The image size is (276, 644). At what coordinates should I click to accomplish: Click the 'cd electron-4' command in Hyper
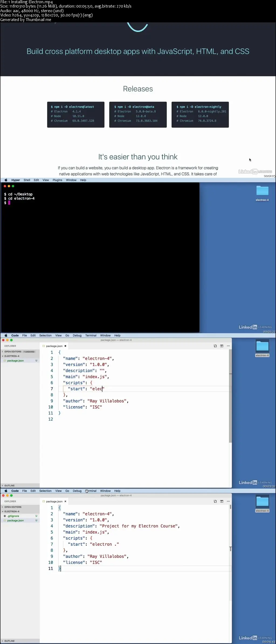coord(21,198)
